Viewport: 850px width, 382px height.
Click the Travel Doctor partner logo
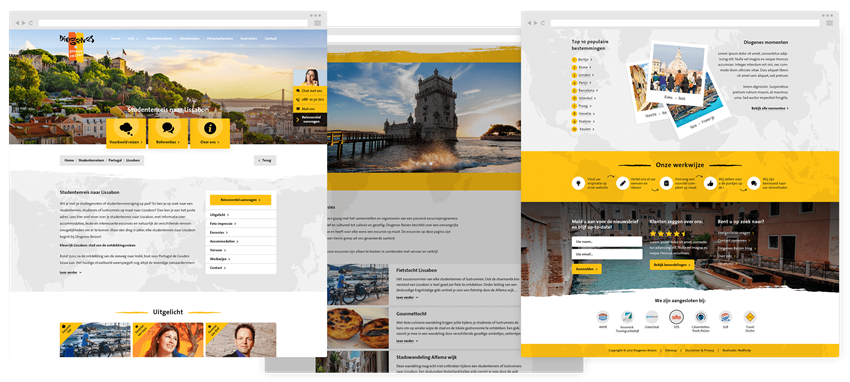[x=750, y=316]
